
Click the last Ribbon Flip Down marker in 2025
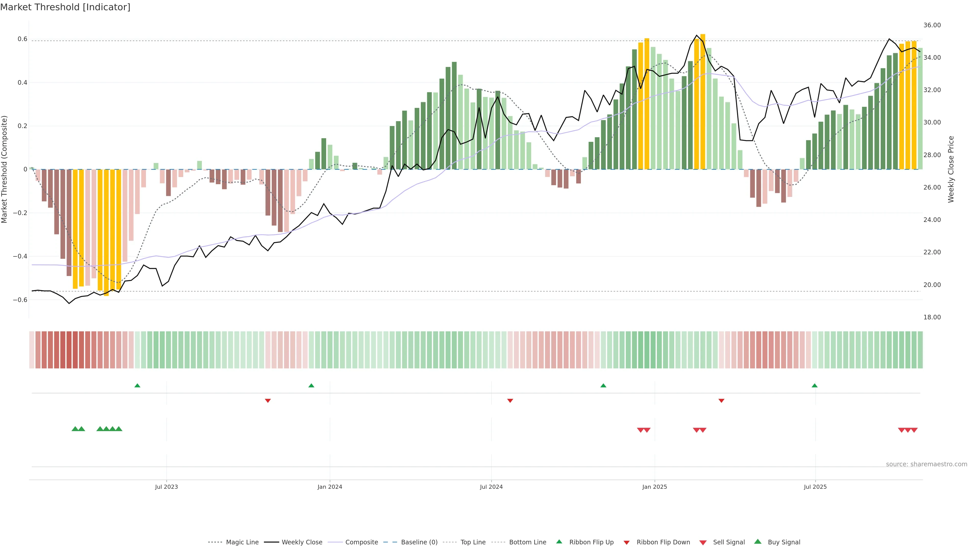click(721, 400)
